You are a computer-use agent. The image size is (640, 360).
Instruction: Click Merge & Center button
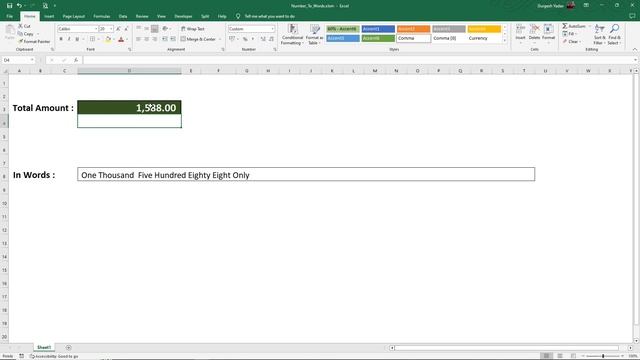click(198, 39)
